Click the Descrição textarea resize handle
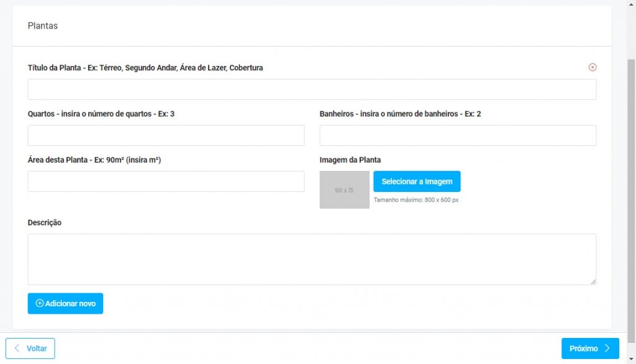The width and height of the screenshot is (636, 364). pos(593,281)
